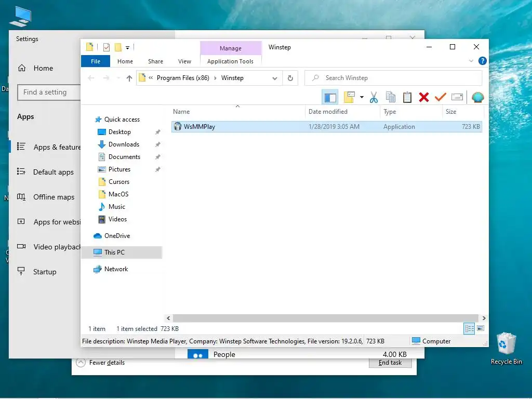Open Customize Quick Access Toolbar dropdown
This screenshot has width=532, height=399.
pyautogui.click(x=128, y=47)
